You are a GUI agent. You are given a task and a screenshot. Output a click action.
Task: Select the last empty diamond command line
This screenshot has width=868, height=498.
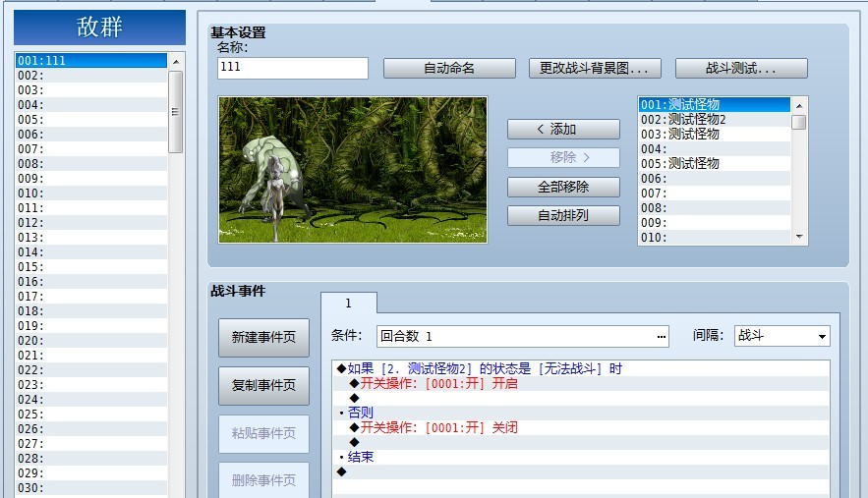(580, 471)
